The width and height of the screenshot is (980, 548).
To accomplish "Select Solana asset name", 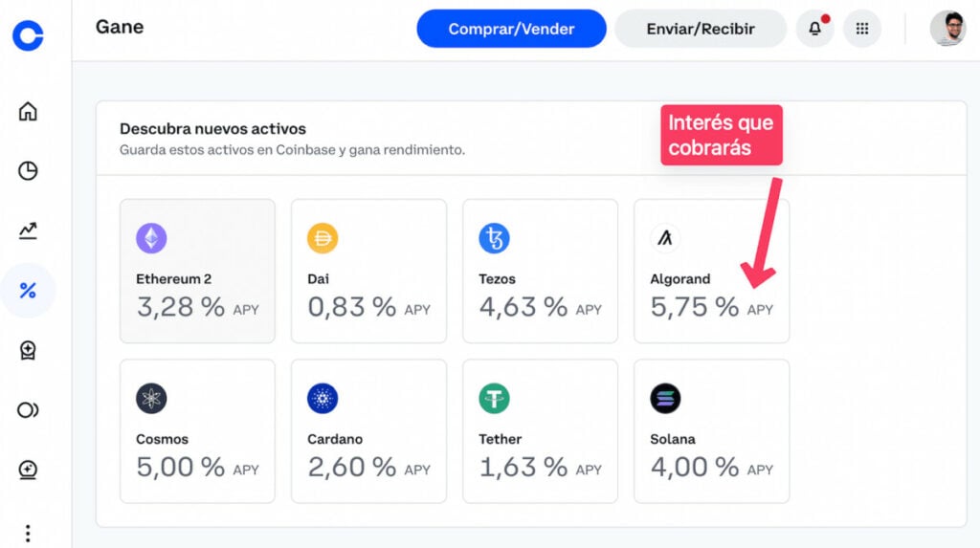I will point(673,439).
